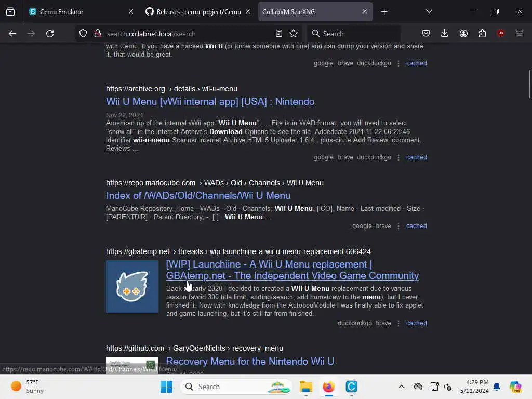
Task: Open File Explorer from taskbar
Action: (x=305, y=387)
